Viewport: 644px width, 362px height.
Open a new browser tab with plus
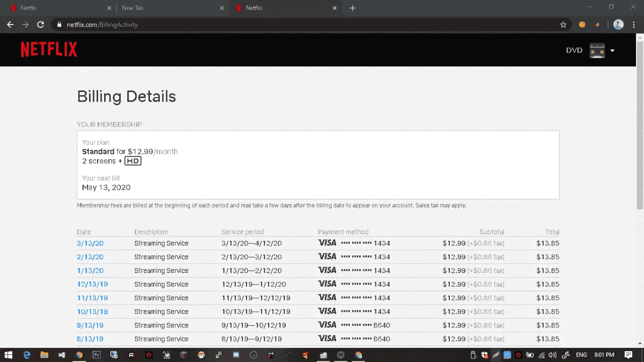click(352, 8)
